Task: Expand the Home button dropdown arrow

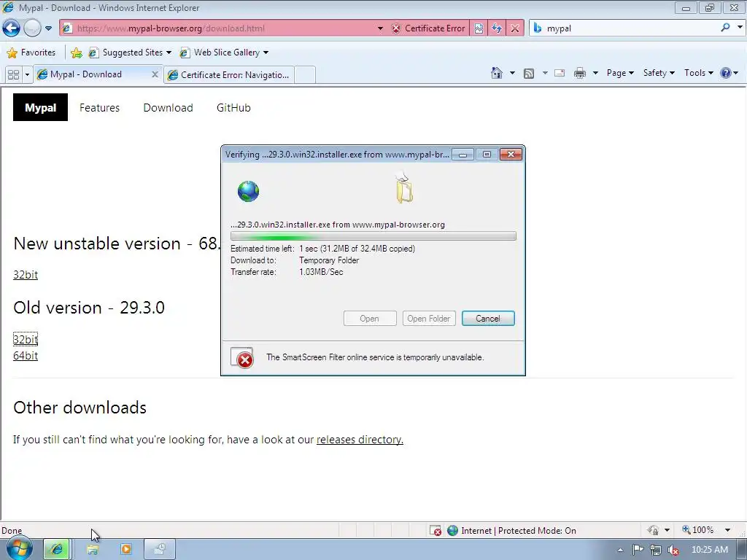Action: tap(512, 73)
